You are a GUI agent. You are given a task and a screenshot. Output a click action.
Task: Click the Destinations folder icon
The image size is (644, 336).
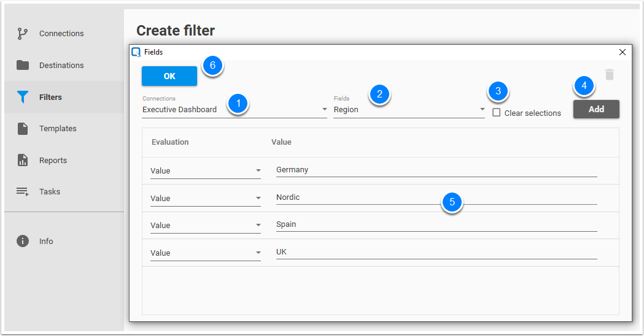[23, 65]
